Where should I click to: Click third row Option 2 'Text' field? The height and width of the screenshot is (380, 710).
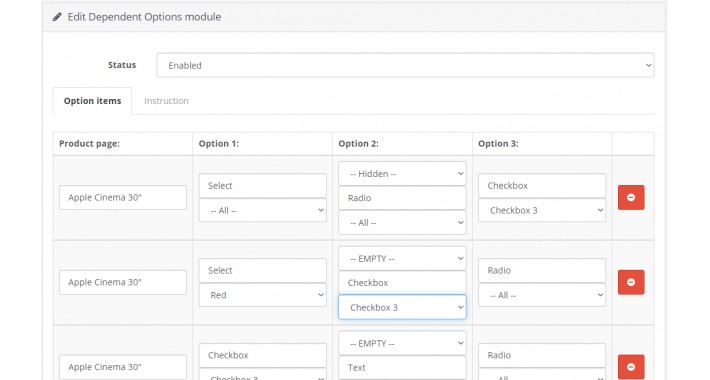click(402, 367)
